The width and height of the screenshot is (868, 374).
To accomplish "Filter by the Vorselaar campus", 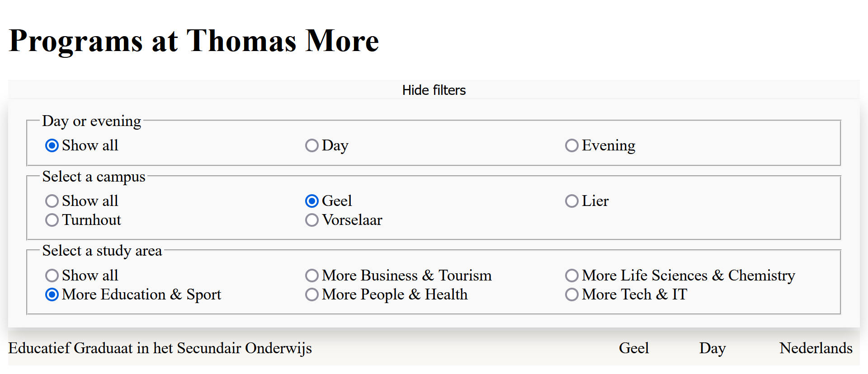I will tap(312, 220).
